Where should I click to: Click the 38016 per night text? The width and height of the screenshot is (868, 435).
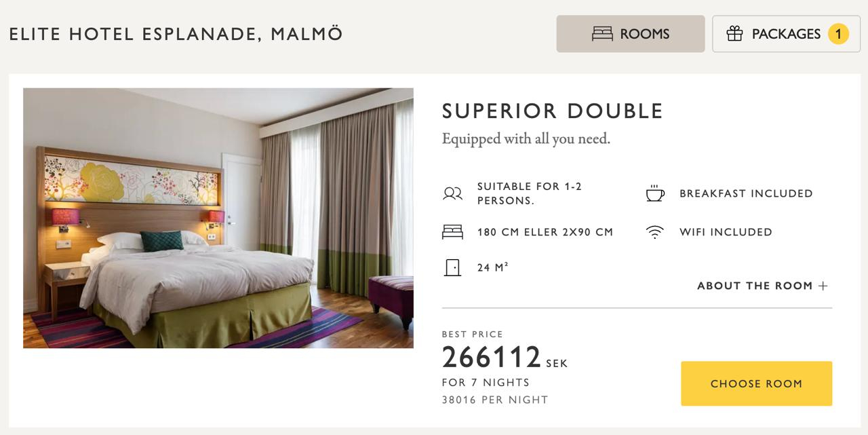(495, 400)
